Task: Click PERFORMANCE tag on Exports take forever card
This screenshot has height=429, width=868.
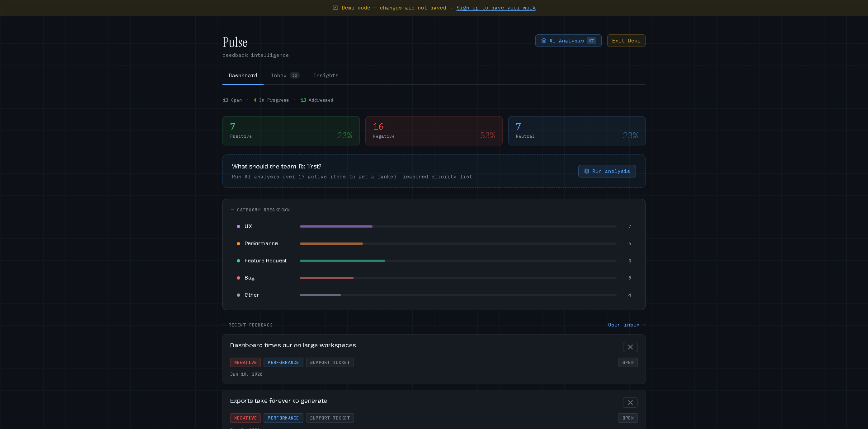Action: pos(283,418)
